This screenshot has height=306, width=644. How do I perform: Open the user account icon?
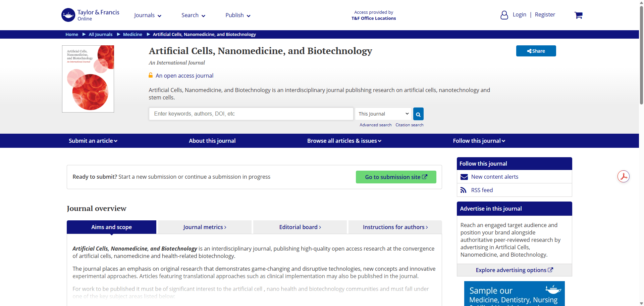(504, 15)
